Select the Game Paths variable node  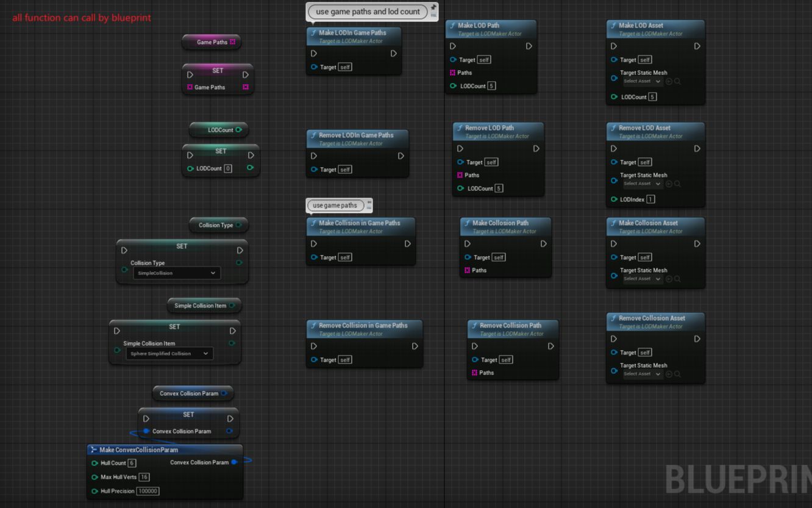click(212, 42)
